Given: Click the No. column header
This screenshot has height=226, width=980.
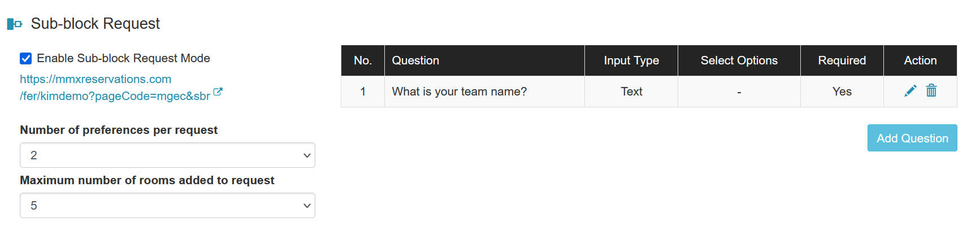Looking at the screenshot, I should point(363,60).
